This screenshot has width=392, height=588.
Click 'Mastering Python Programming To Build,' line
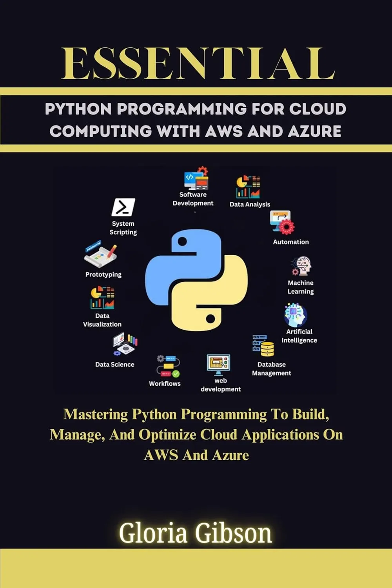click(196, 414)
